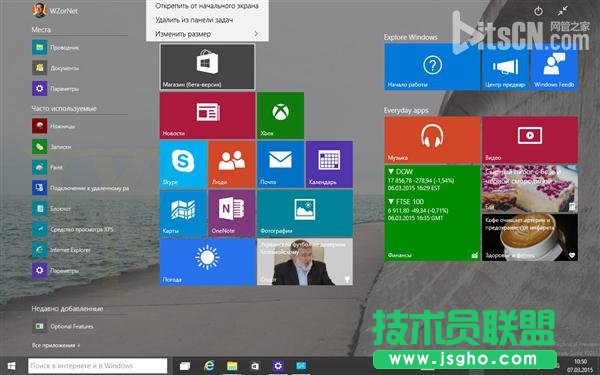Open Task View on the taskbar

pyautogui.click(x=185, y=366)
